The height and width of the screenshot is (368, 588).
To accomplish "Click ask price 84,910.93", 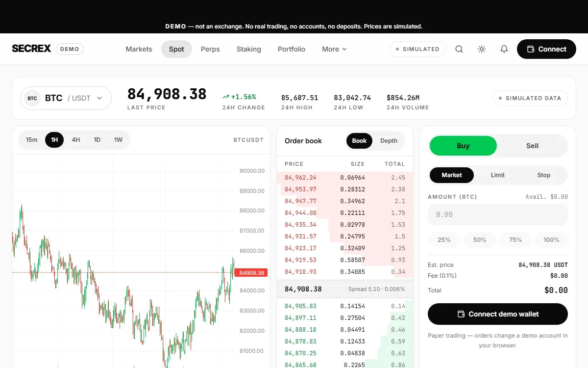I will coord(300,272).
